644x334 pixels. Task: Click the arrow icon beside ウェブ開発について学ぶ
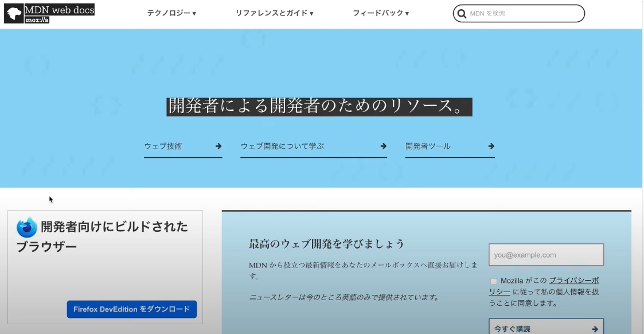click(x=382, y=146)
